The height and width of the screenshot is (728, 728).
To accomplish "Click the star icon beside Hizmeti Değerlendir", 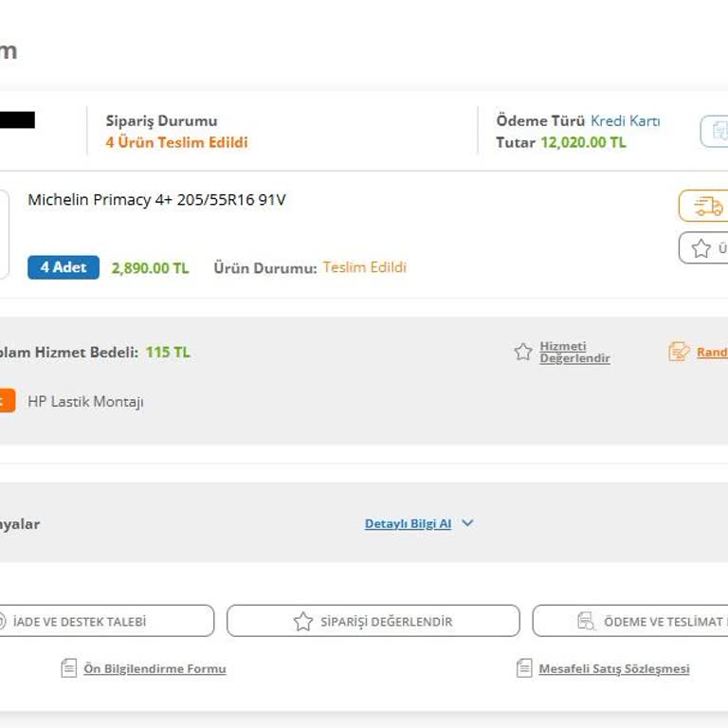I will (x=523, y=353).
